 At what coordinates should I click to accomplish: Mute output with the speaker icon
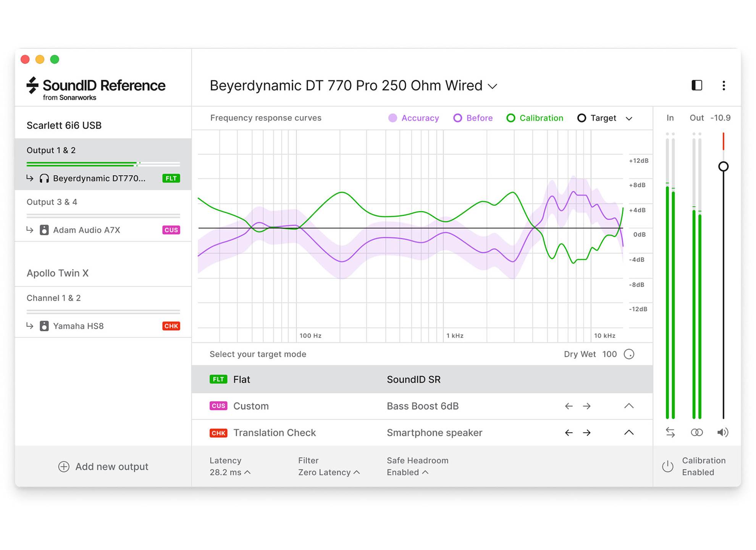(x=722, y=432)
